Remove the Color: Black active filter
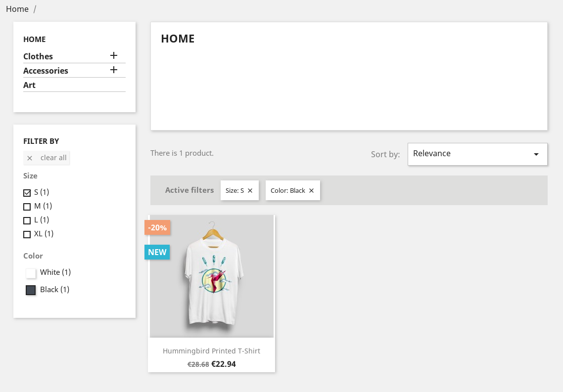This screenshot has height=392, width=563. click(x=311, y=190)
